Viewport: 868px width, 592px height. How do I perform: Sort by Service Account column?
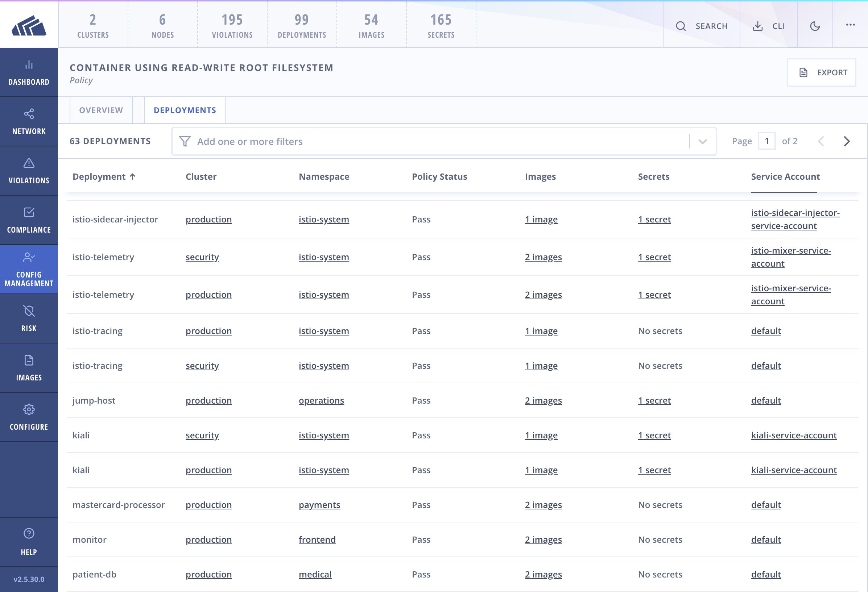(785, 176)
